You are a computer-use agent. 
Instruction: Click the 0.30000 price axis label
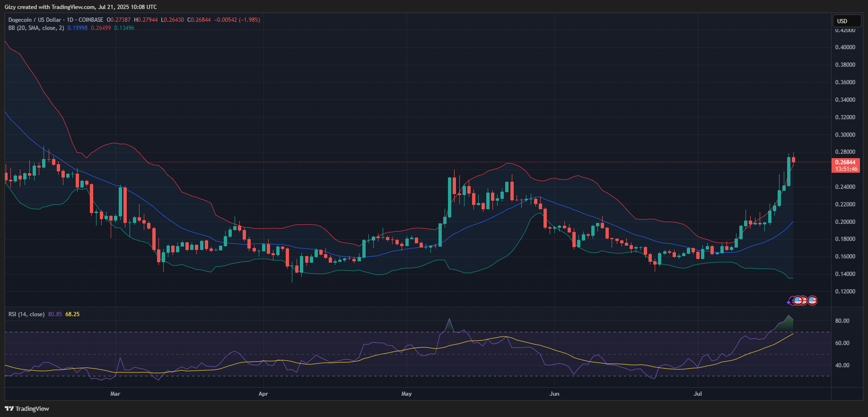coord(845,135)
